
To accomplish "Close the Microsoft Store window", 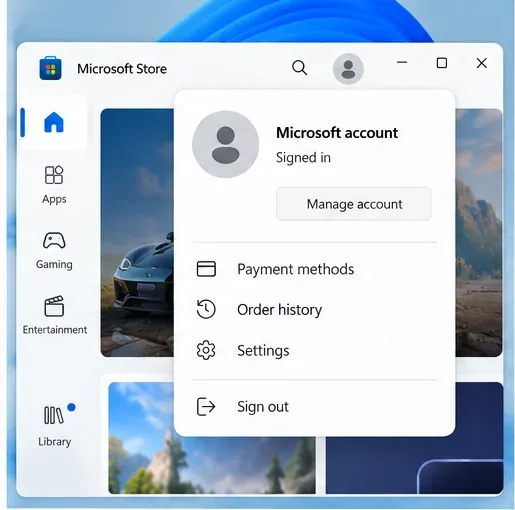I will pyautogui.click(x=481, y=63).
